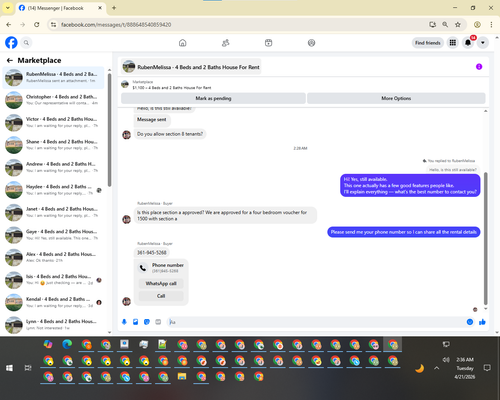Click Mark as pending button

click(x=213, y=98)
